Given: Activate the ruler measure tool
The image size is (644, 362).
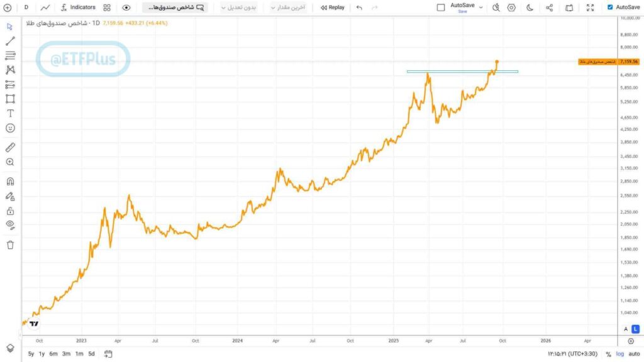Looking at the screenshot, I should tap(10, 148).
